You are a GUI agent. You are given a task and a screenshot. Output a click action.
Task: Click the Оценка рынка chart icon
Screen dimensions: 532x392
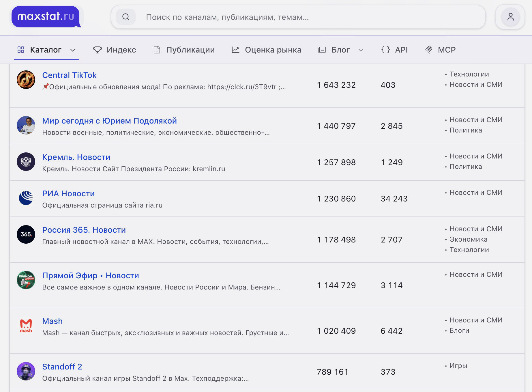tap(235, 50)
